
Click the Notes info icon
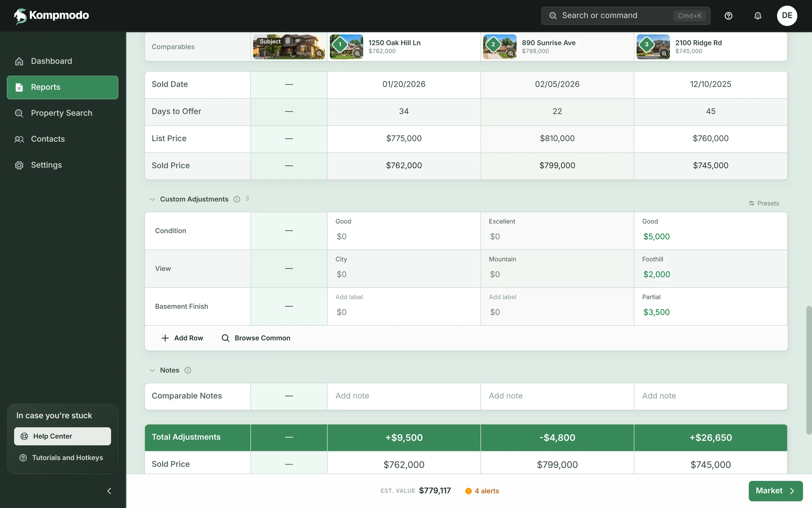click(x=188, y=370)
